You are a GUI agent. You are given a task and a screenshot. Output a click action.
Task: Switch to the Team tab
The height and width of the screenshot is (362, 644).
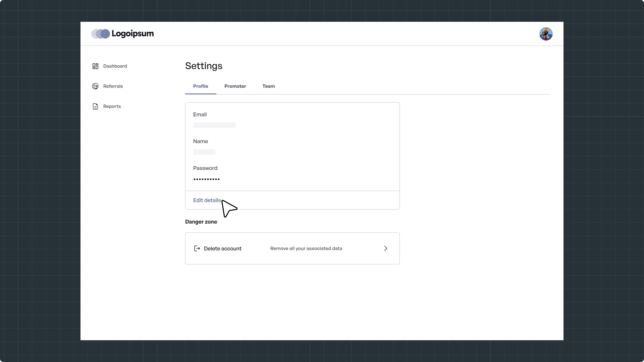click(268, 86)
